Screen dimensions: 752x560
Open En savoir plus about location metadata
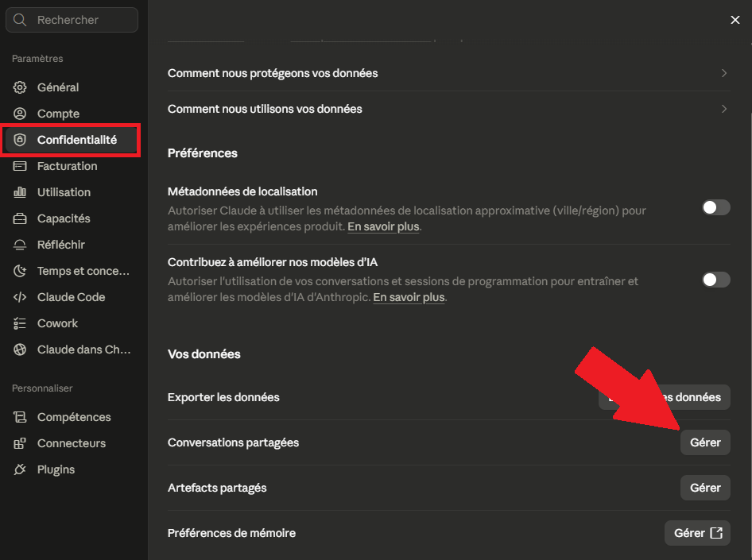383,226
